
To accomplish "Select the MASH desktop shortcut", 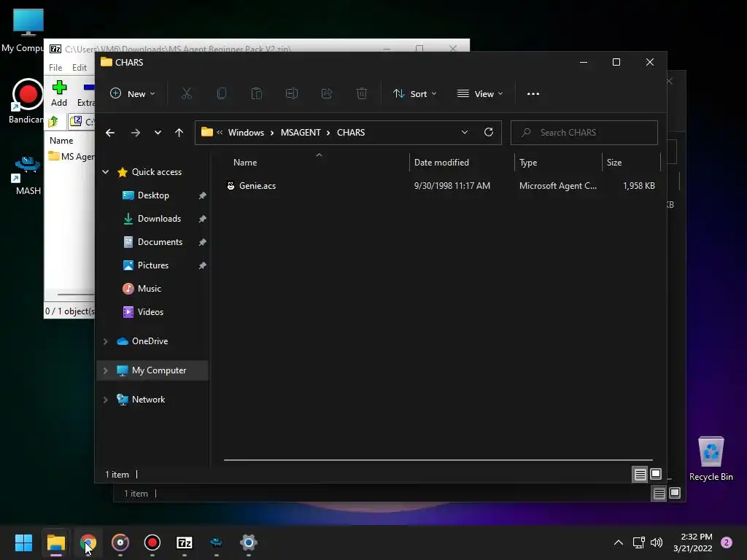I will (x=28, y=176).
